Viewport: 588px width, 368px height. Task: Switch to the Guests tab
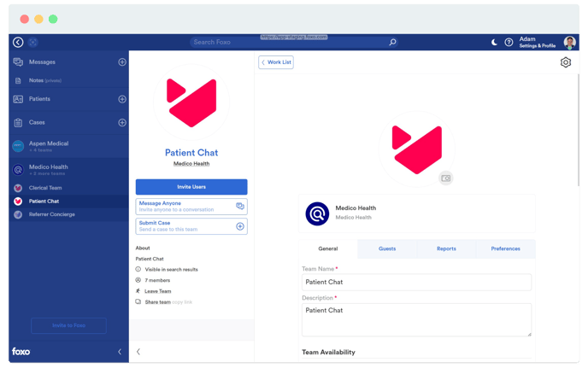tap(387, 248)
